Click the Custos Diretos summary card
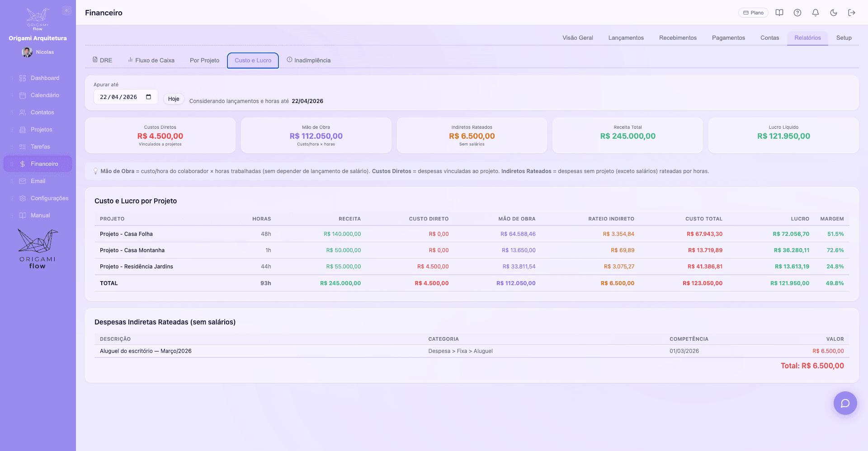 [x=160, y=136]
